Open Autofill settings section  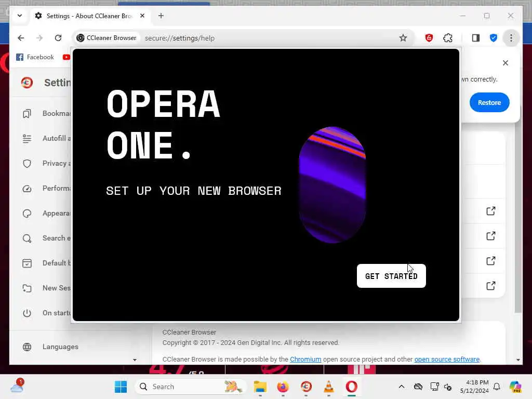(47, 138)
